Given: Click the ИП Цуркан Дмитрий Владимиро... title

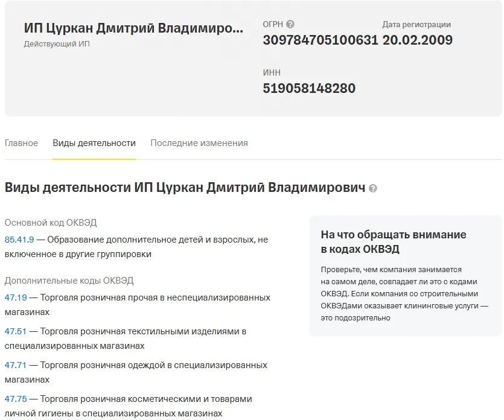Looking at the screenshot, I should [133, 28].
